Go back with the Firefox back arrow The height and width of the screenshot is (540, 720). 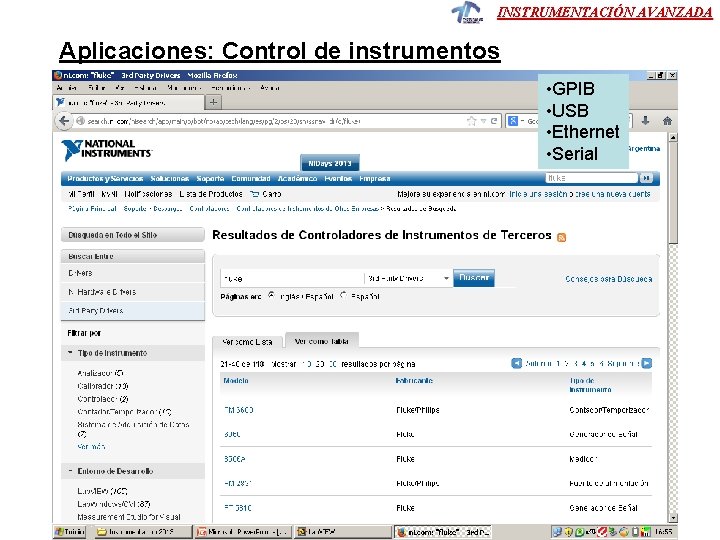[x=64, y=121]
